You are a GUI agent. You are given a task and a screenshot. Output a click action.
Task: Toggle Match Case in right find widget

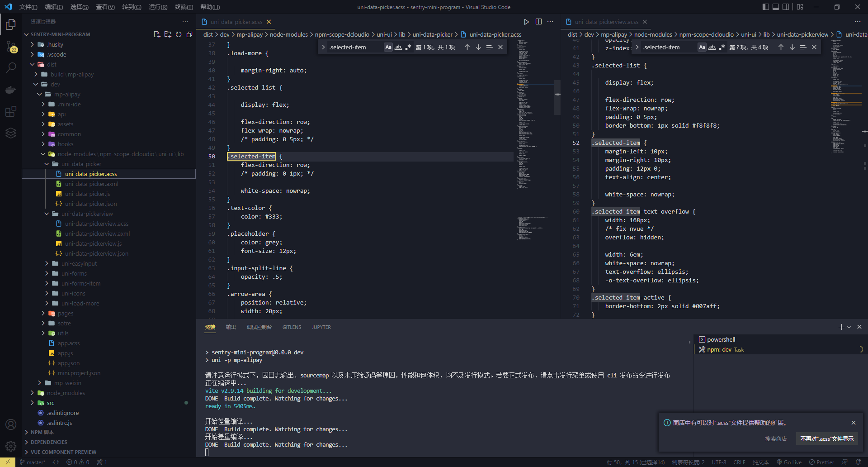click(702, 47)
